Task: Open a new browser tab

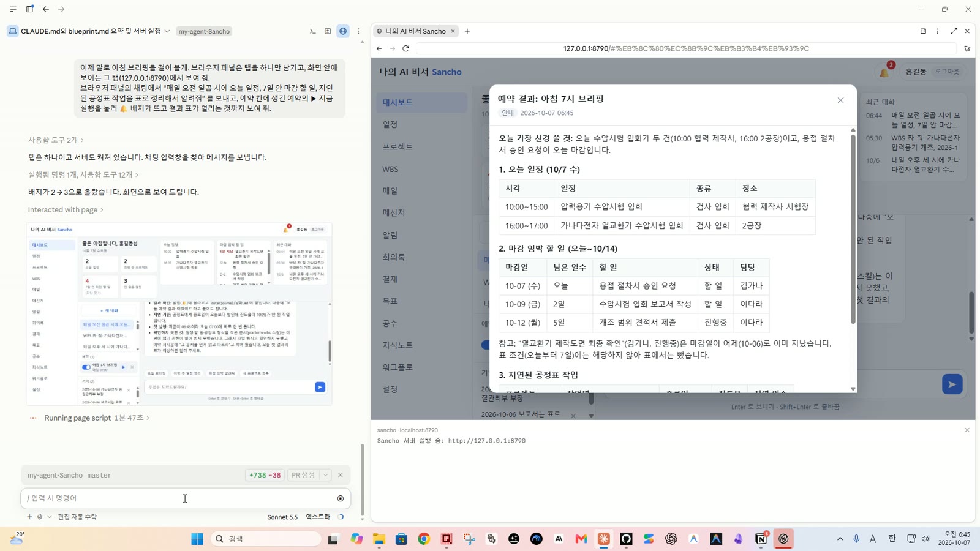Action: 467,31
